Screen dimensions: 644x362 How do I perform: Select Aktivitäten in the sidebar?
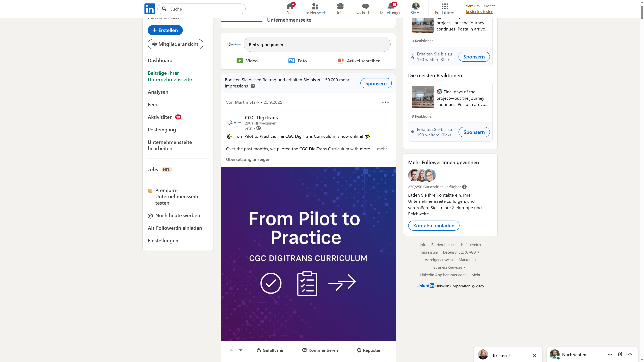(x=160, y=117)
